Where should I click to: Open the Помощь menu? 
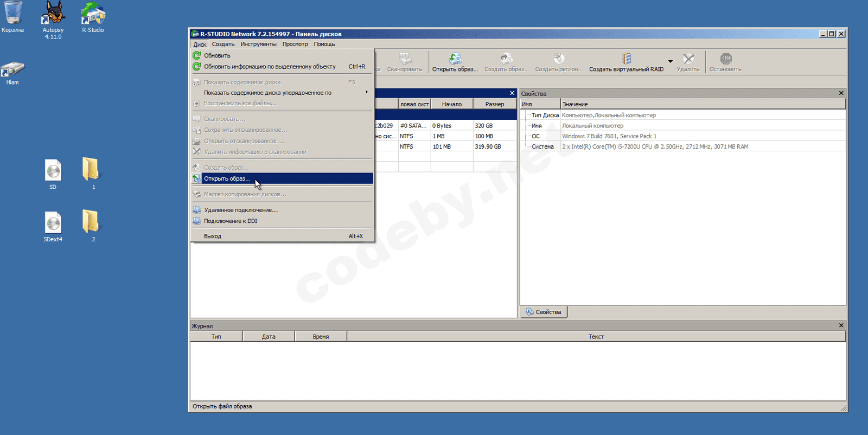pos(324,44)
